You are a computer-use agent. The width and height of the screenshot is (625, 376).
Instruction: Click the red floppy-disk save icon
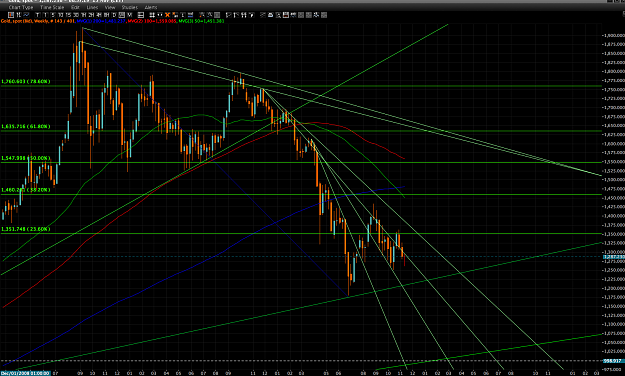tap(286, 15)
